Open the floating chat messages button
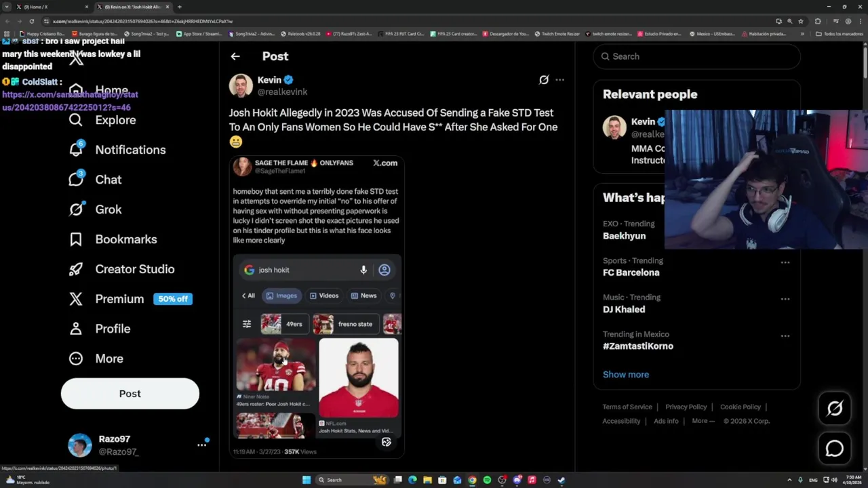868x488 pixels. (x=835, y=449)
